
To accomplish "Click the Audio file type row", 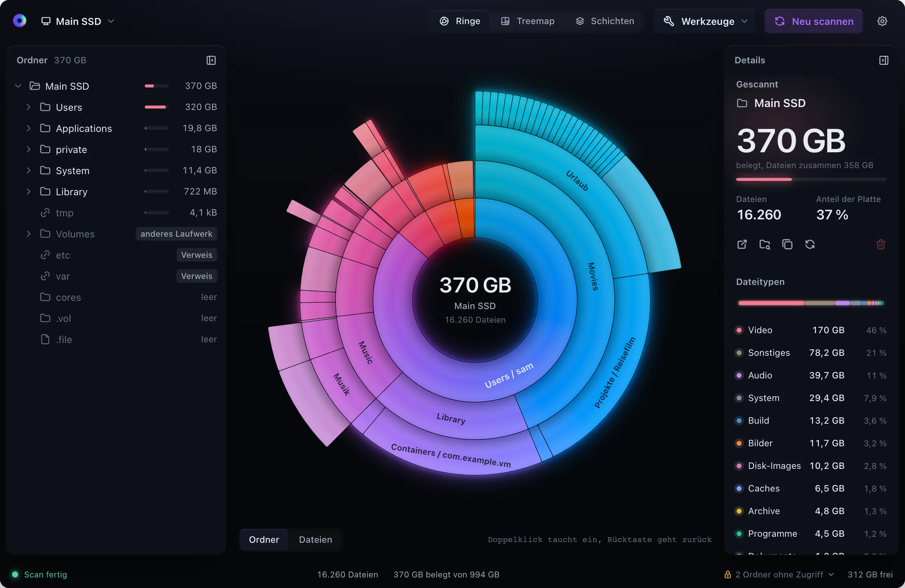I will coord(811,375).
